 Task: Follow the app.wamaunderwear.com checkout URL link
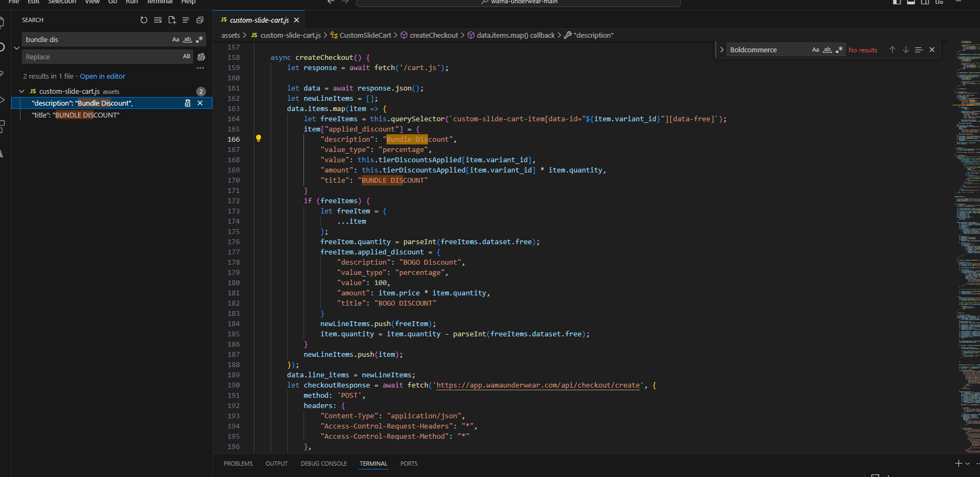click(538, 385)
